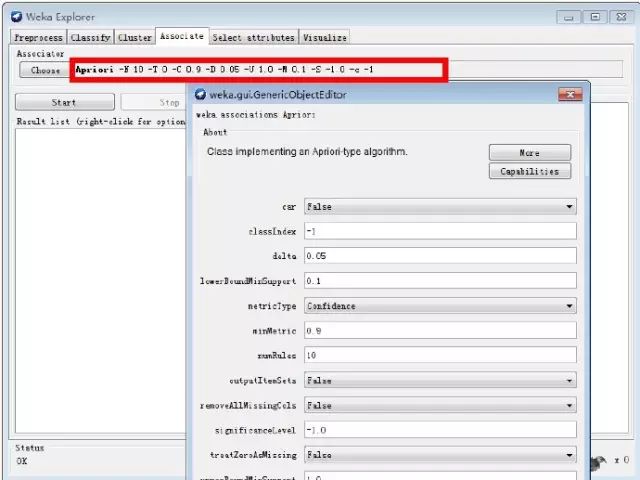Click the lowerBoundMinSupport field
Image resolution: width=640 pixels, height=480 pixels.
coord(440,281)
